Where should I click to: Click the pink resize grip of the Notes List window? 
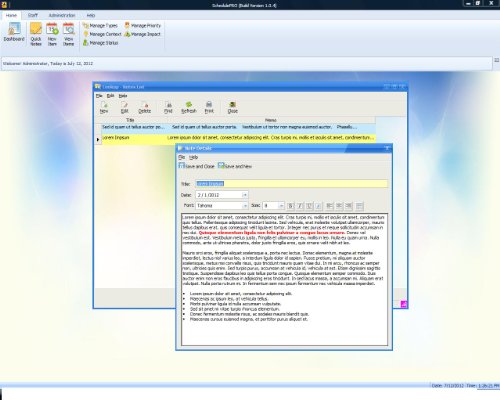pyautogui.click(x=404, y=304)
